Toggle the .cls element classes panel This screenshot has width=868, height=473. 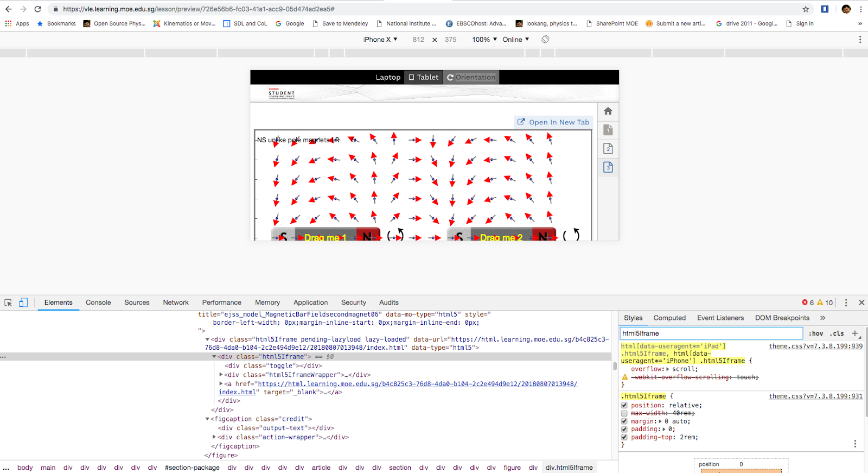pos(837,333)
